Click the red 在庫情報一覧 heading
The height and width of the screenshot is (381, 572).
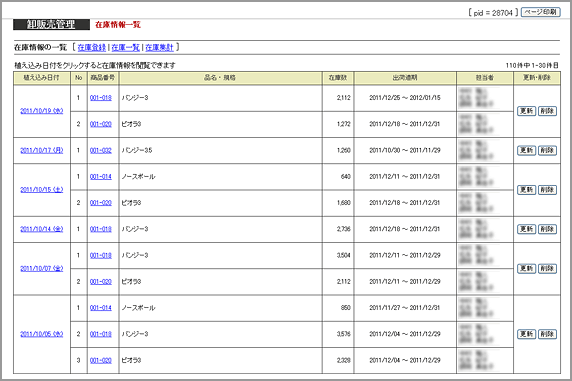coord(118,25)
